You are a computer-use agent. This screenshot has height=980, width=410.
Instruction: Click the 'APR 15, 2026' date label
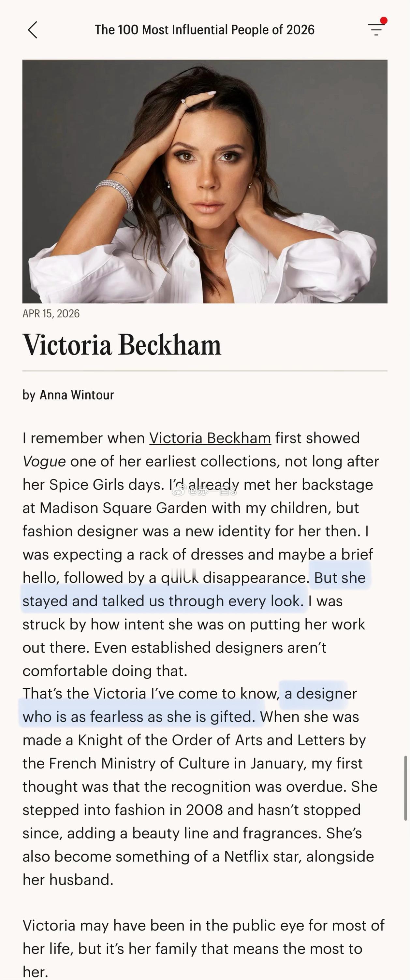[51, 313]
